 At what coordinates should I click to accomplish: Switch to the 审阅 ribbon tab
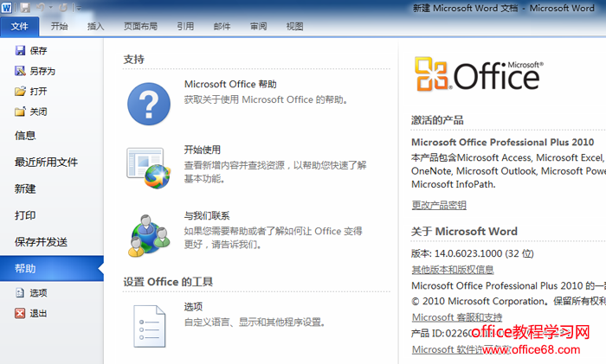tap(258, 26)
